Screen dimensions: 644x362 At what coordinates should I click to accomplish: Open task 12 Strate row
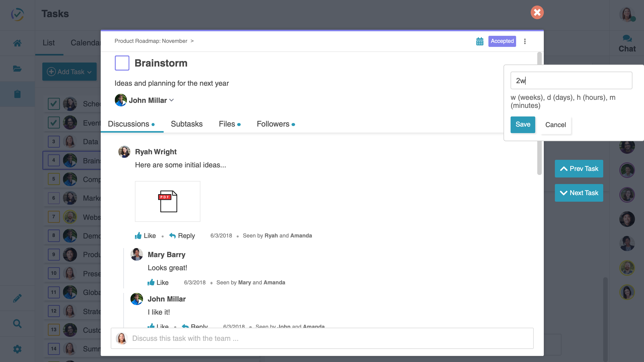(72, 311)
